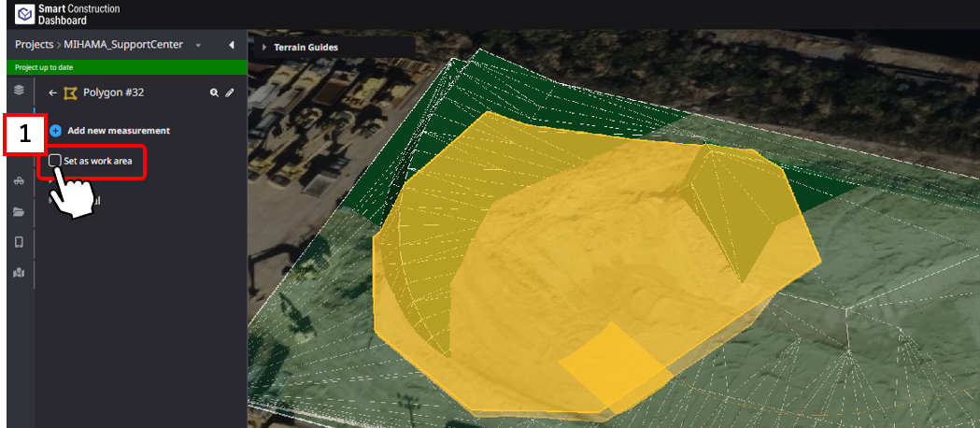Open the project selector dropdown arrow

tap(198, 45)
